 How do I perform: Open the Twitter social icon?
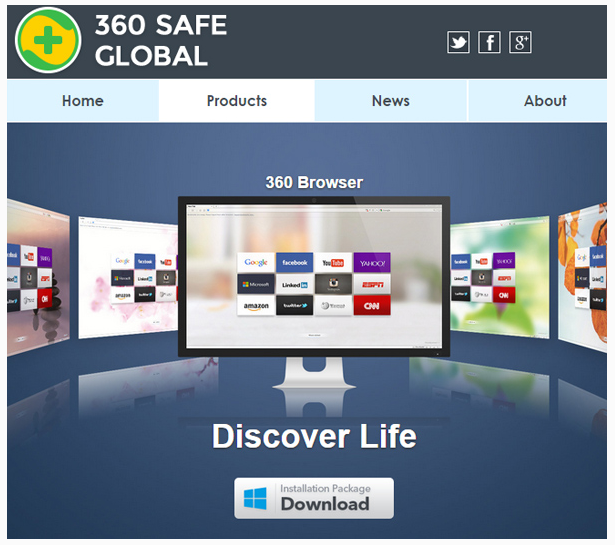pyautogui.click(x=458, y=42)
